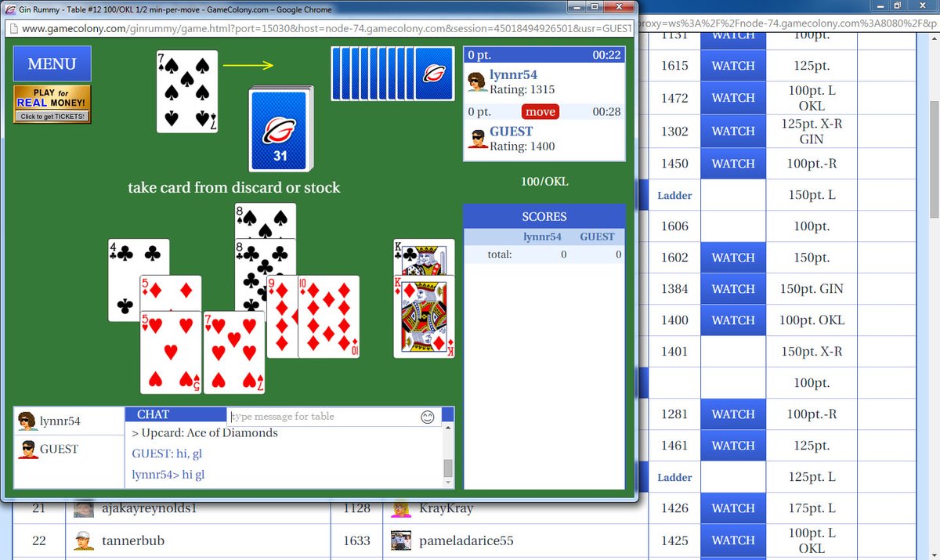940x560 pixels.
Task: Select the front King of diamonds card
Action: pyautogui.click(x=424, y=316)
